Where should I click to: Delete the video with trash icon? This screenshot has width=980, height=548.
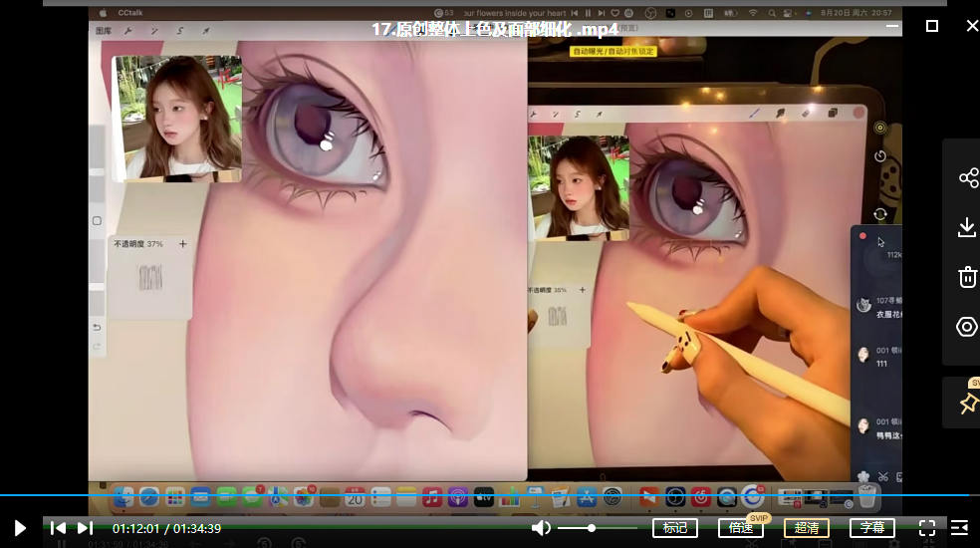(967, 277)
